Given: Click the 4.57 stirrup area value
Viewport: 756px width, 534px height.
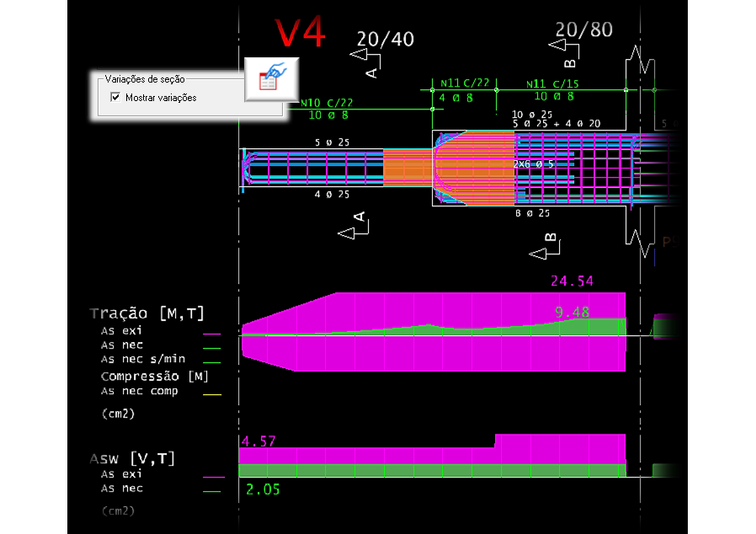Looking at the screenshot, I should click(x=258, y=441).
